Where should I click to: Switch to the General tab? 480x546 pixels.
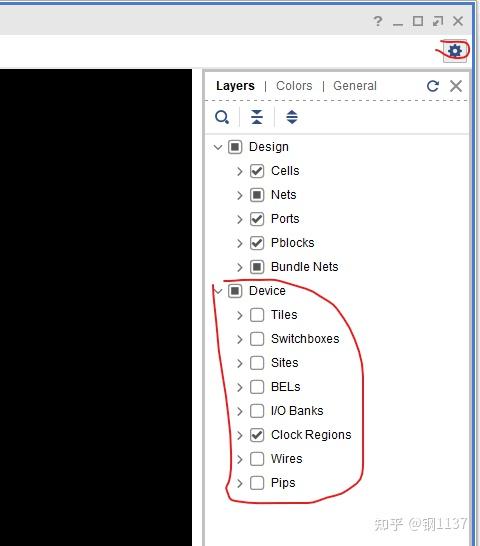tap(355, 86)
